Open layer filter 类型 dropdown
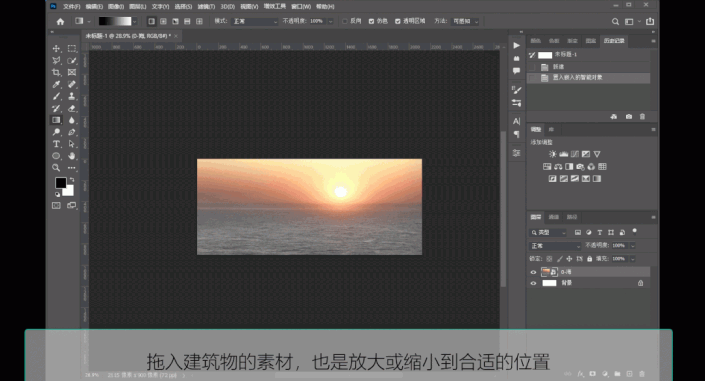The height and width of the screenshot is (381, 705). 548,233
